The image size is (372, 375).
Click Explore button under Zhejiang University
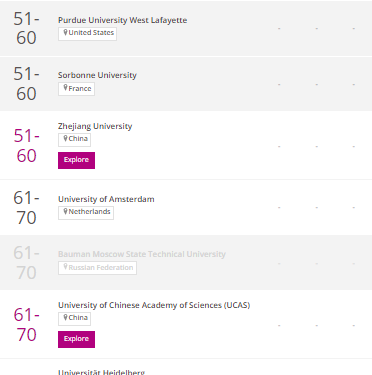(76, 160)
